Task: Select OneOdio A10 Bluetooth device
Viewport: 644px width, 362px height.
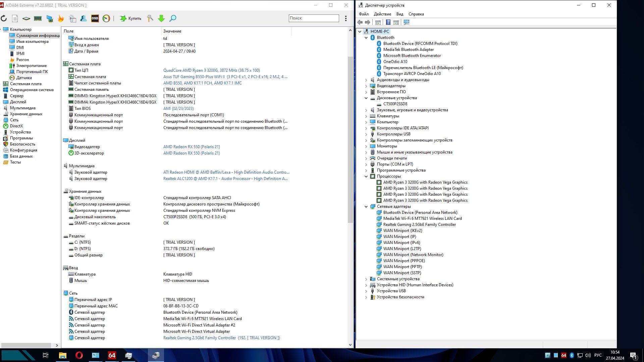Action: tap(395, 62)
